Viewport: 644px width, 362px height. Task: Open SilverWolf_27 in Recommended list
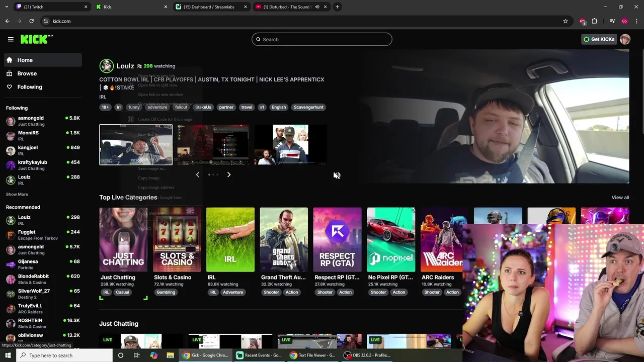click(42, 294)
